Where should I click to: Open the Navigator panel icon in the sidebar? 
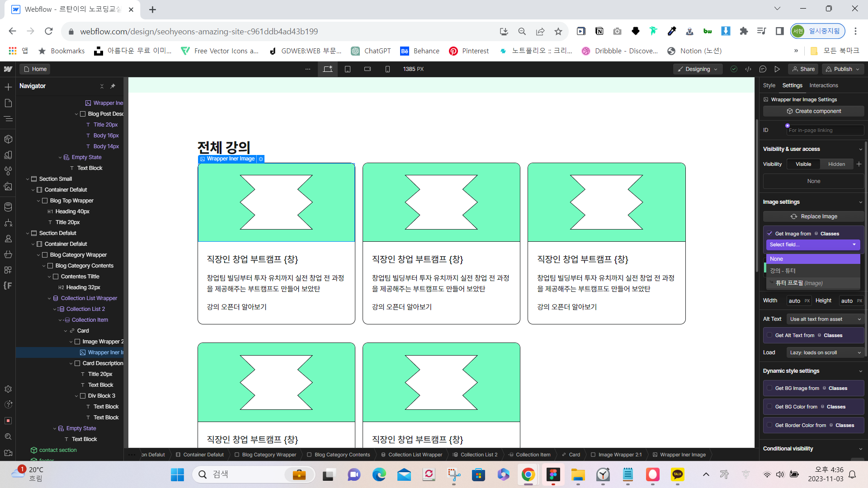[8, 119]
